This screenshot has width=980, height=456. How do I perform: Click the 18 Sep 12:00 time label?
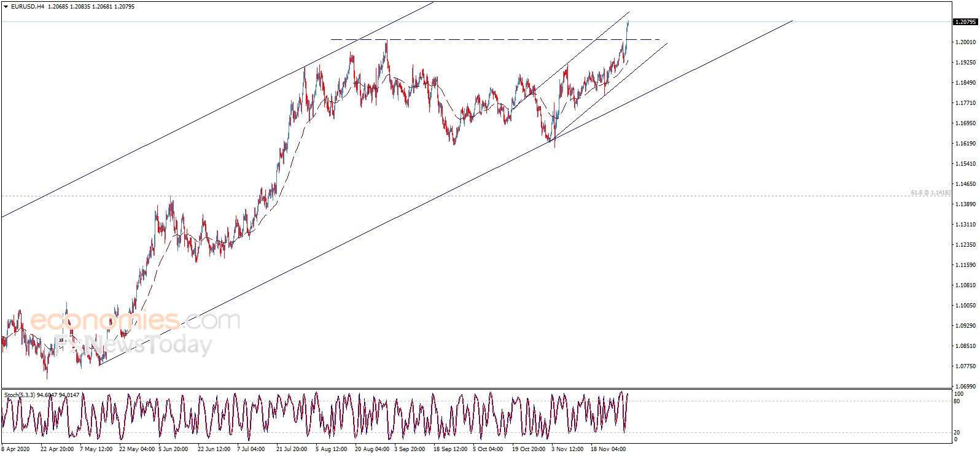click(450, 449)
